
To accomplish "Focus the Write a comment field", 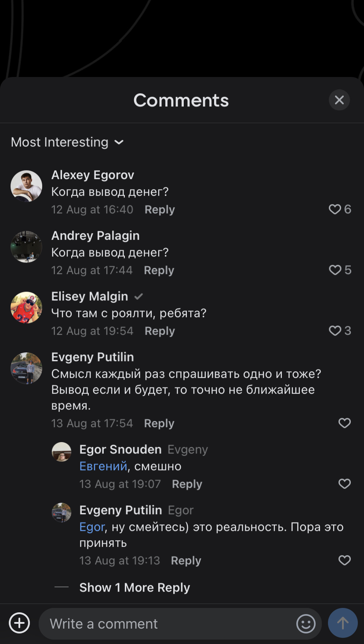I will tap(167, 624).
